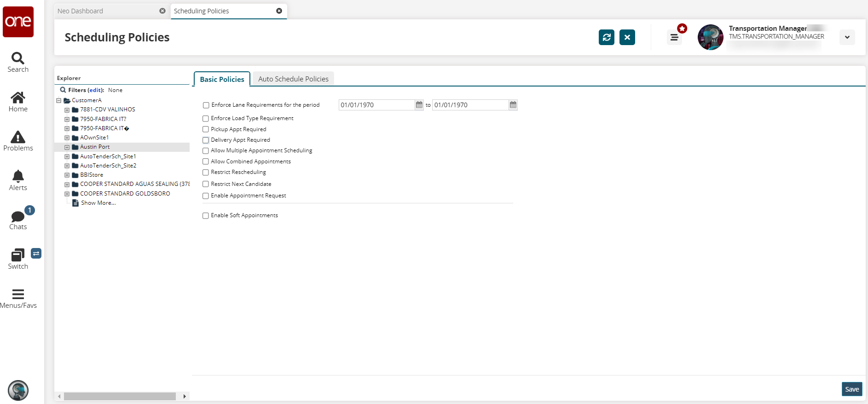Click the red star favorite badge
Viewport: 868px width, 404px height.
pyautogui.click(x=682, y=29)
